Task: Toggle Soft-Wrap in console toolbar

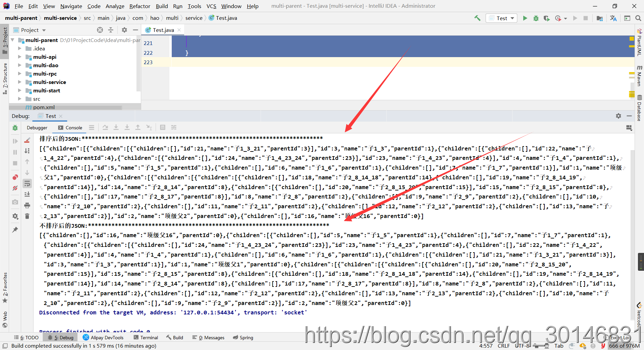Action: [27, 183]
